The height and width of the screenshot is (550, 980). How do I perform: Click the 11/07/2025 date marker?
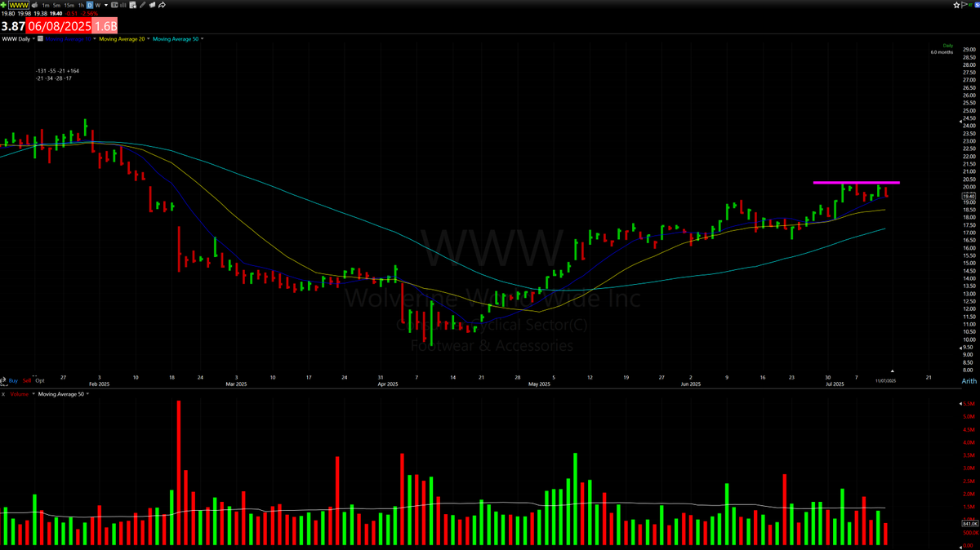(x=886, y=381)
